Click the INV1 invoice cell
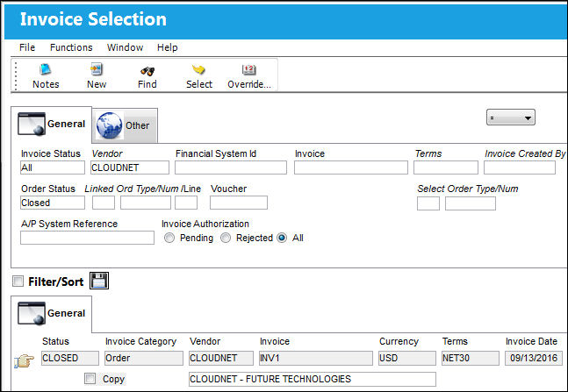 click(x=316, y=358)
